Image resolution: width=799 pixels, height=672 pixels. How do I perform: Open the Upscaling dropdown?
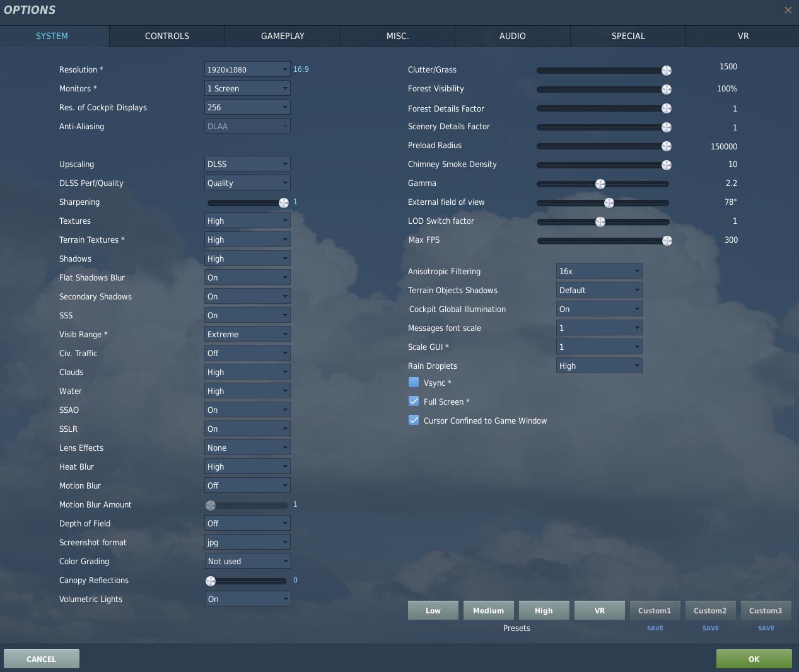[247, 164]
